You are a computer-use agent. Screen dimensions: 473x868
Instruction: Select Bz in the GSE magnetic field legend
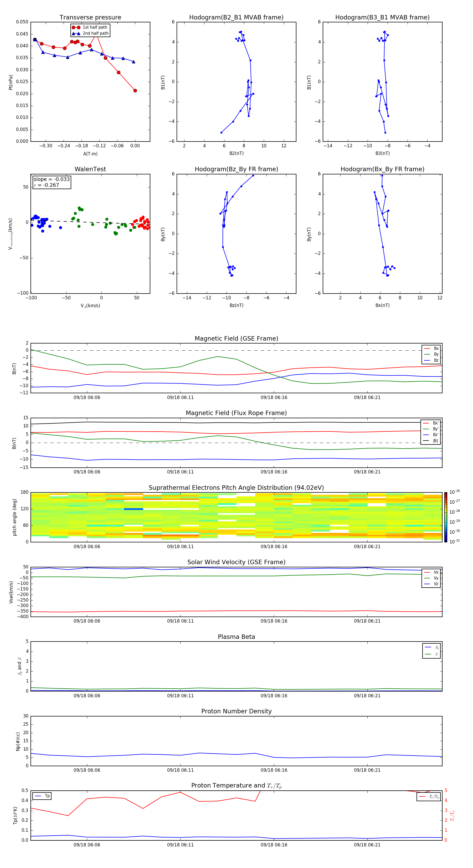point(431,360)
